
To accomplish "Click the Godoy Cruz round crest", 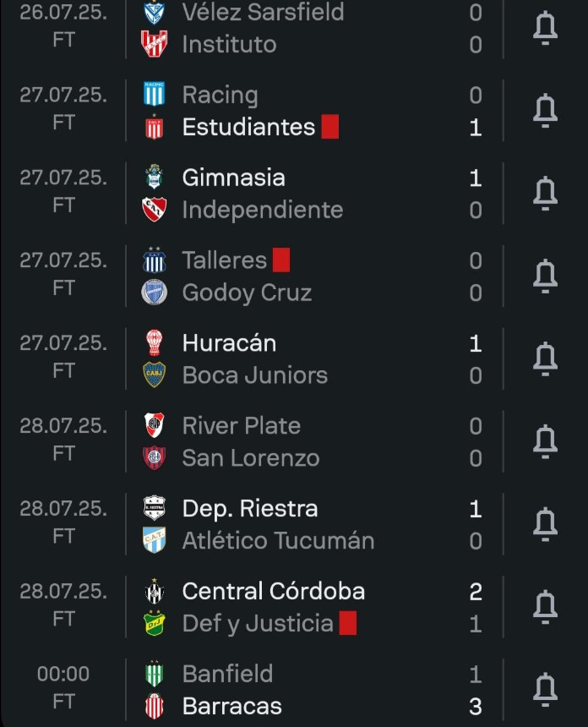I will (154, 292).
